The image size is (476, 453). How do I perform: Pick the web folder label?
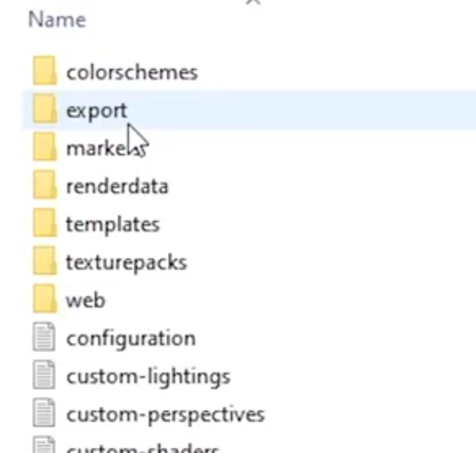click(86, 300)
